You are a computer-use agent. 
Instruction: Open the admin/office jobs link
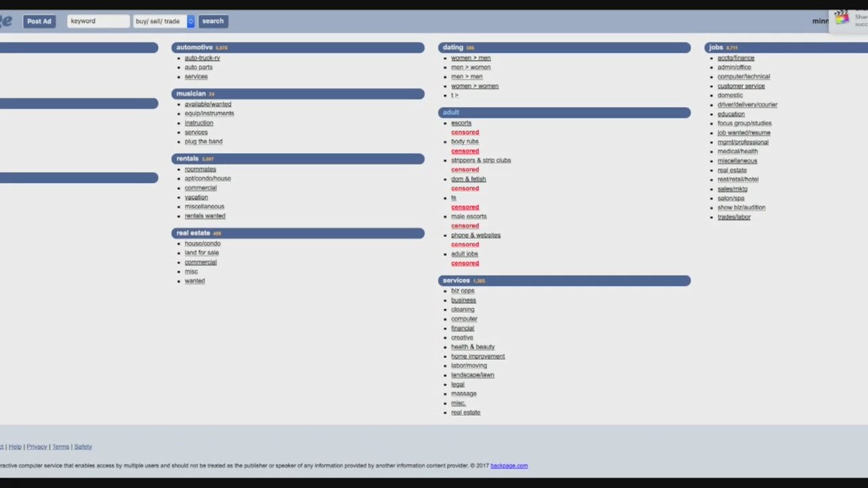[x=734, y=67]
